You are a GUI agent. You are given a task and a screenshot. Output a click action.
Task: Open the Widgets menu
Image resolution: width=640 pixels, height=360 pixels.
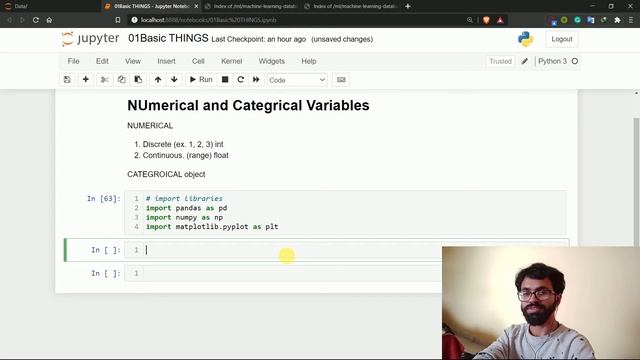[271, 61]
